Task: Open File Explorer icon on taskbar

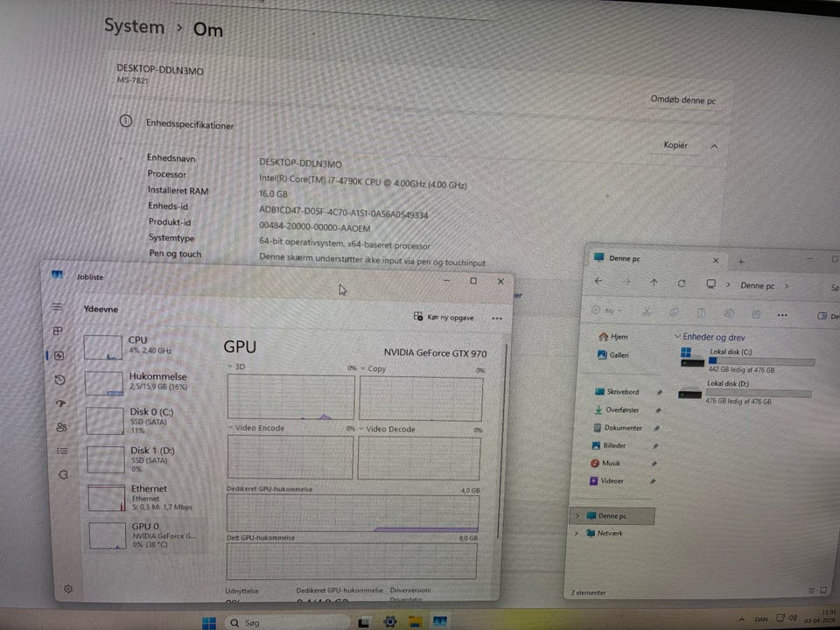Action: 415,621
